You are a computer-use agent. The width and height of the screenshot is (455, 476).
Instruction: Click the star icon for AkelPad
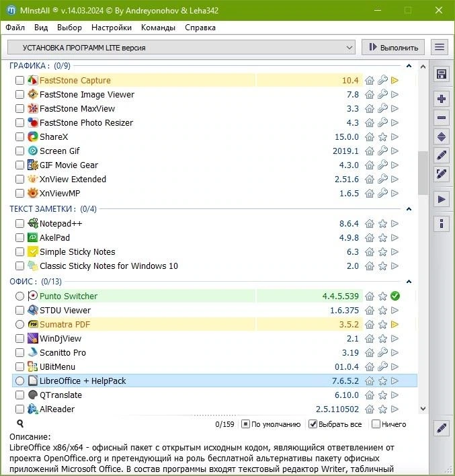(382, 238)
